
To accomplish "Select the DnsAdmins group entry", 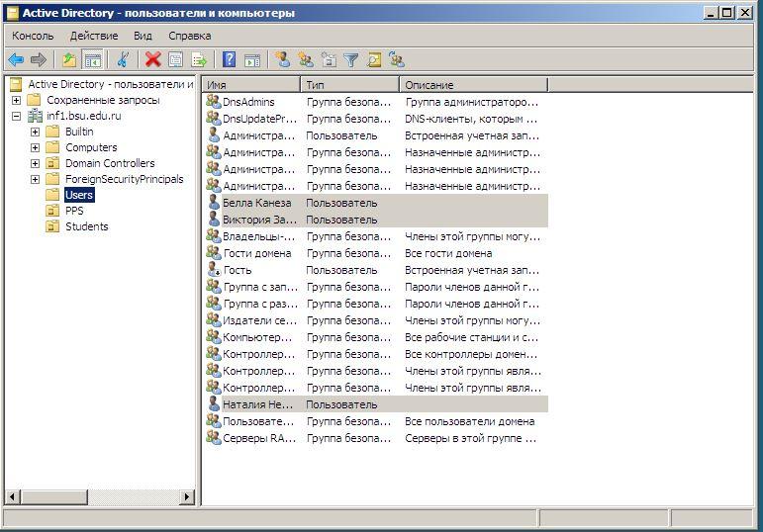I will pyautogui.click(x=248, y=102).
